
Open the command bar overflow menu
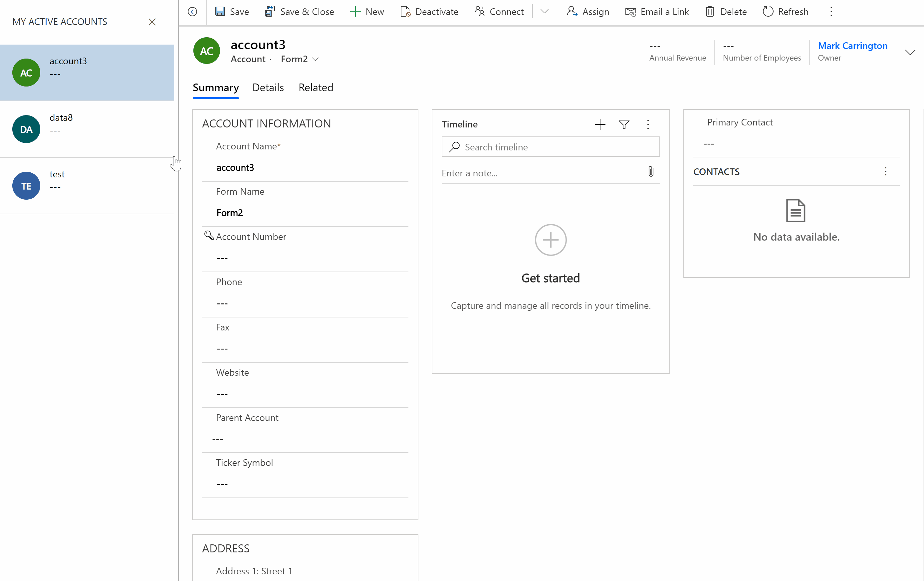click(x=831, y=12)
